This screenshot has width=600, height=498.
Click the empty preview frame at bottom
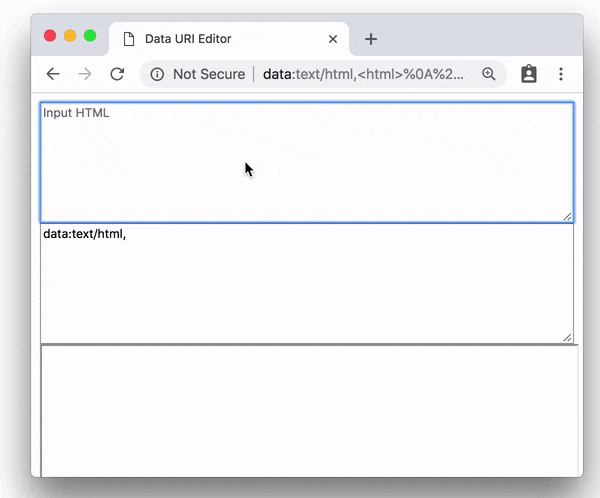(310, 411)
